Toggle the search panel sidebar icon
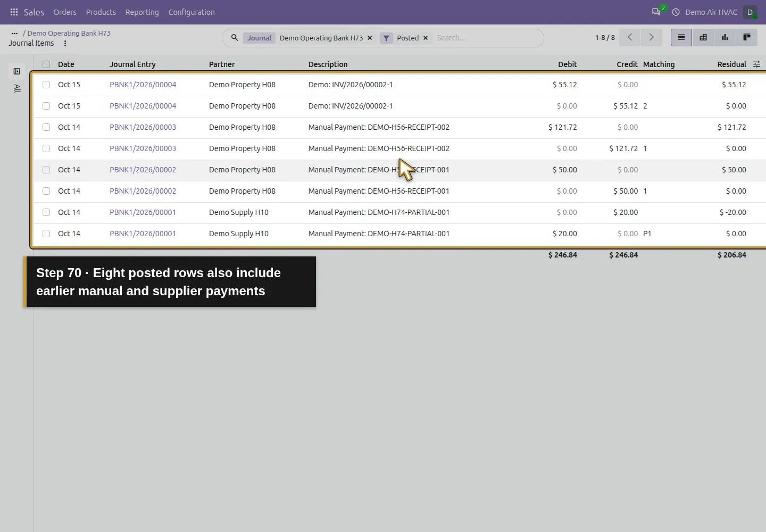 pos(17,71)
